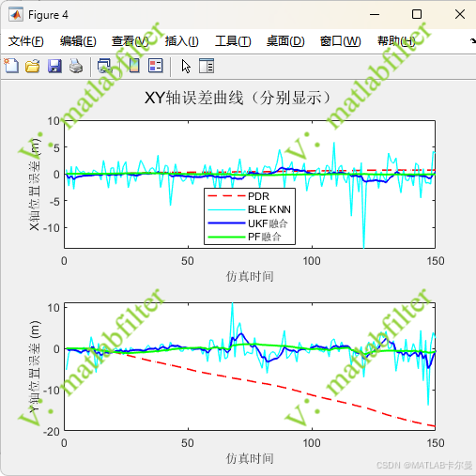Viewport: 476px width, 476px height.
Task: Open the 窗口(W) menu
Action: (341, 41)
